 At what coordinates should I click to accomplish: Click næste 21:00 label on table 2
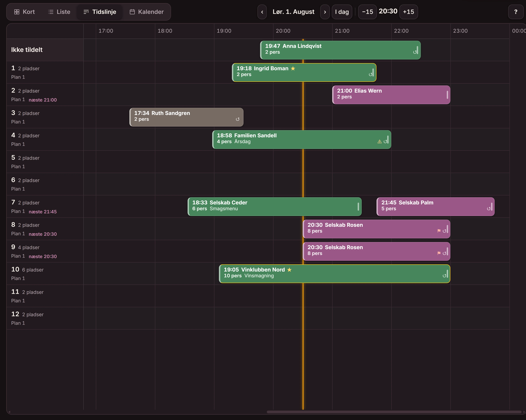click(43, 100)
